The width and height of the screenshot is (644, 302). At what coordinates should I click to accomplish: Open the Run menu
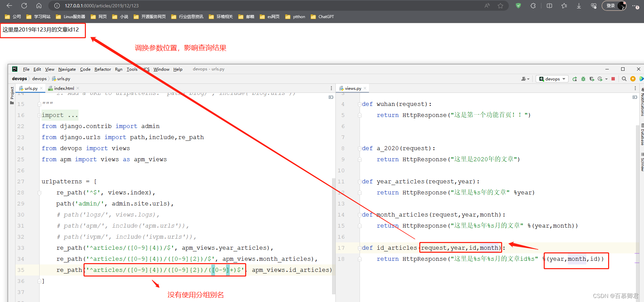click(119, 69)
